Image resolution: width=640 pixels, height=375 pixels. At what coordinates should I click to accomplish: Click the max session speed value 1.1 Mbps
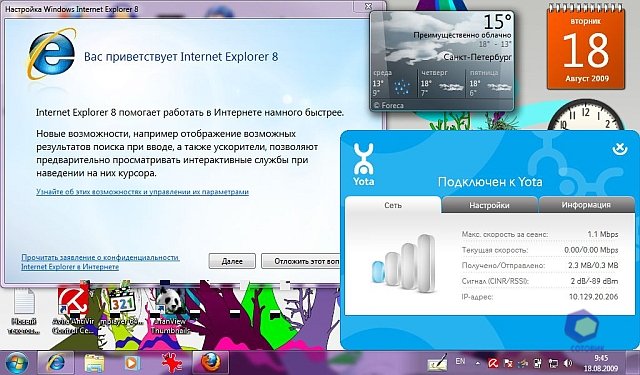602,234
